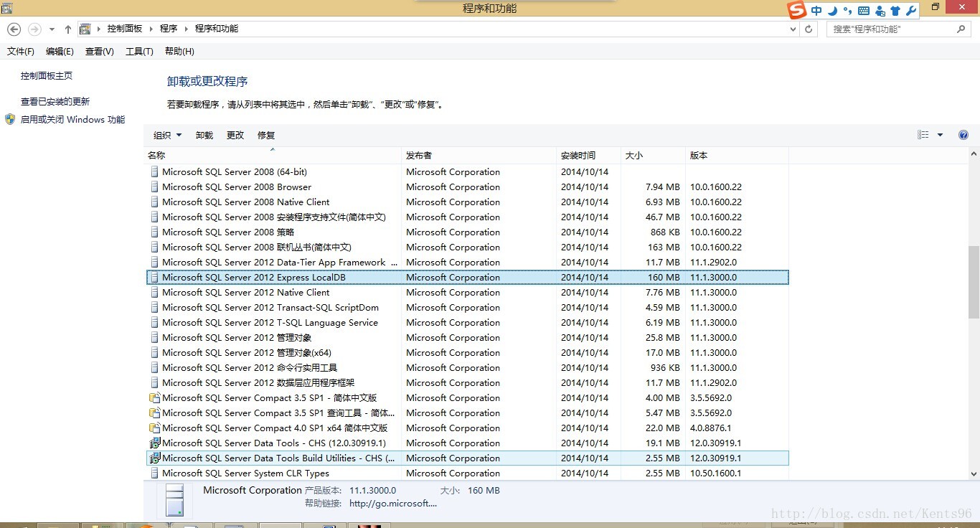Select SQL Server System CLR Types icon
The image size is (980, 528).
click(154, 473)
